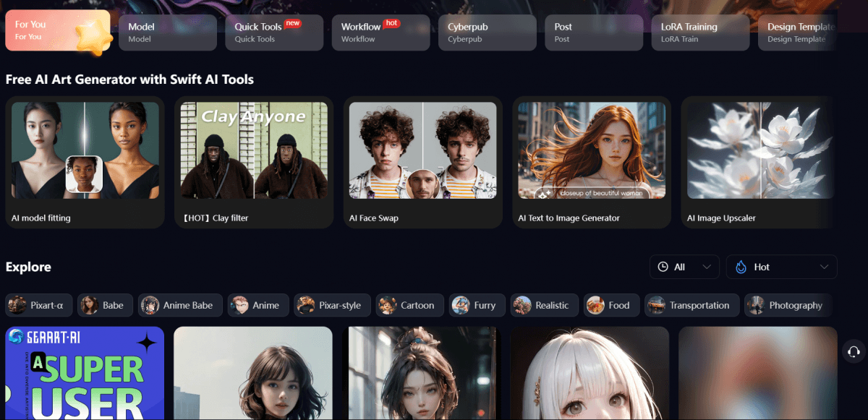Select the Transportation category chip
Image resolution: width=868 pixels, height=420 pixels.
[x=692, y=305]
